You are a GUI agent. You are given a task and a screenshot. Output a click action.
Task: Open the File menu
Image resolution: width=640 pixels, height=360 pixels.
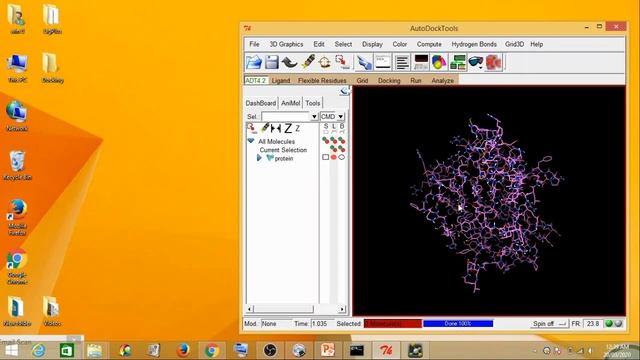point(254,44)
